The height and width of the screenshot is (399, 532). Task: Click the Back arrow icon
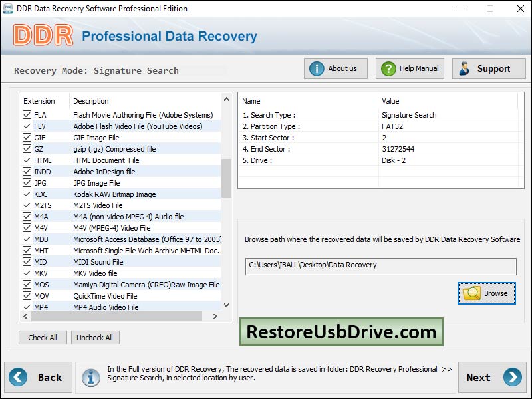coord(18,377)
